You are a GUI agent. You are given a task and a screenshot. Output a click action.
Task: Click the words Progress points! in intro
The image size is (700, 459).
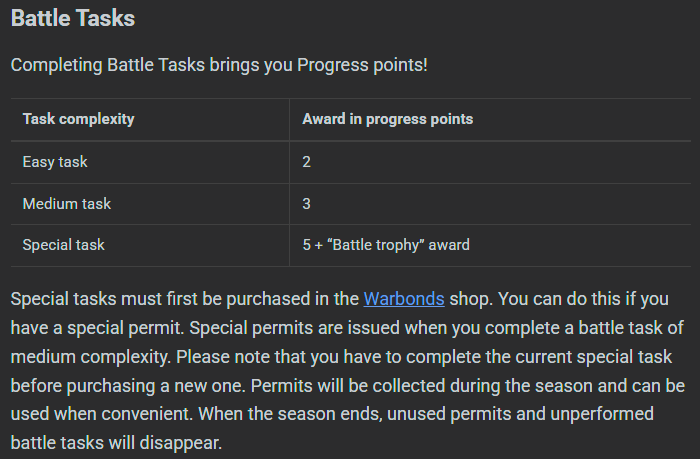tap(362, 65)
